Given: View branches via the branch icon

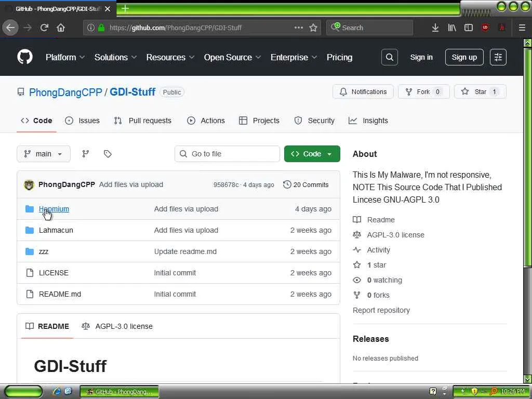Looking at the screenshot, I should point(86,154).
